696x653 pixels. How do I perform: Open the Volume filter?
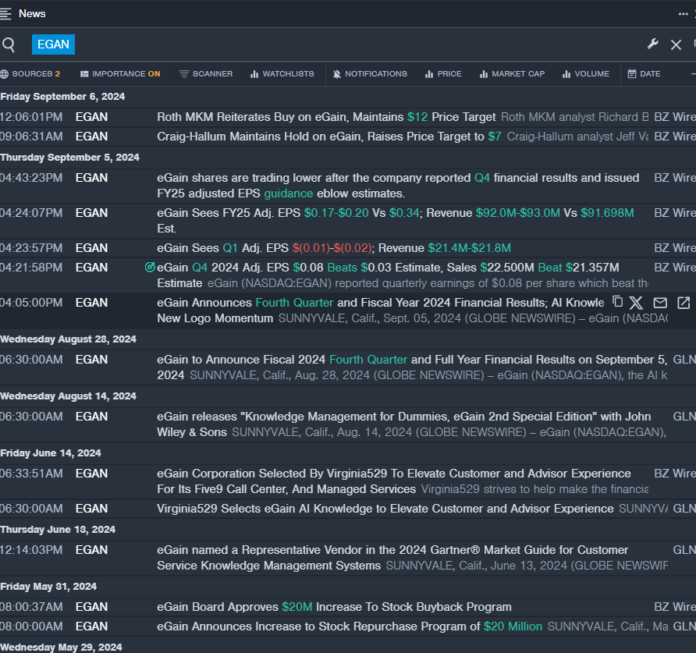(586, 74)
